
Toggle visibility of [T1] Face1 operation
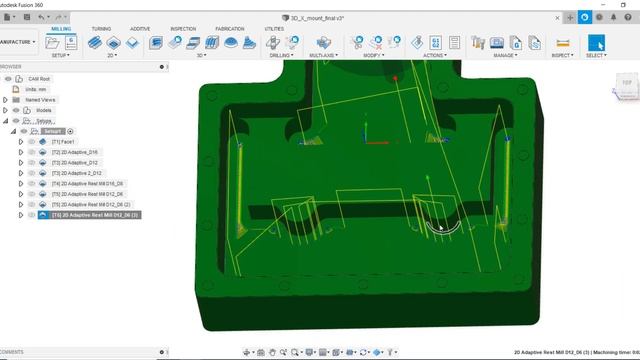(32, 142)
